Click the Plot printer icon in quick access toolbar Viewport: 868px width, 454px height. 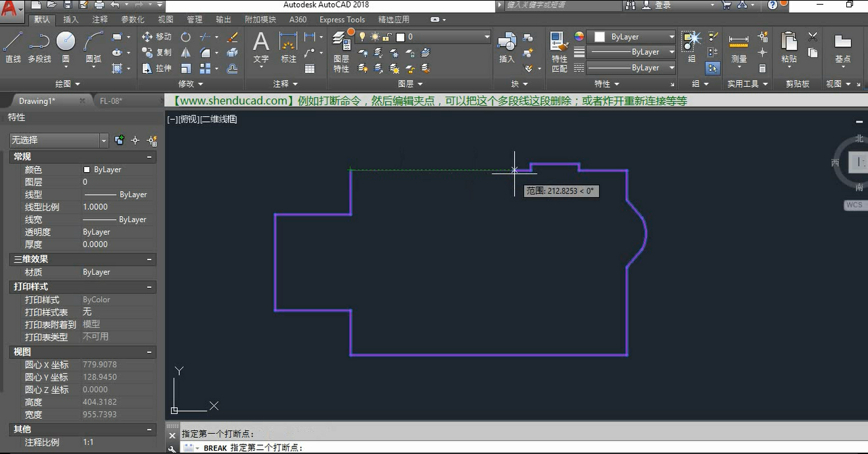[x=100, y=5]
